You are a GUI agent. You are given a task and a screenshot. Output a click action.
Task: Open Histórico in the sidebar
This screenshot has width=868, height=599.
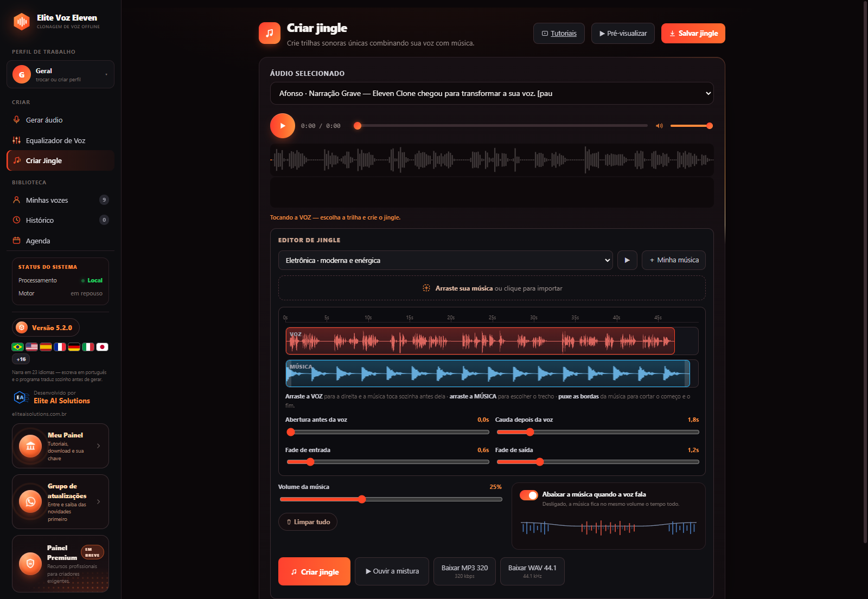pyautogui.click(x=60, y=220)
